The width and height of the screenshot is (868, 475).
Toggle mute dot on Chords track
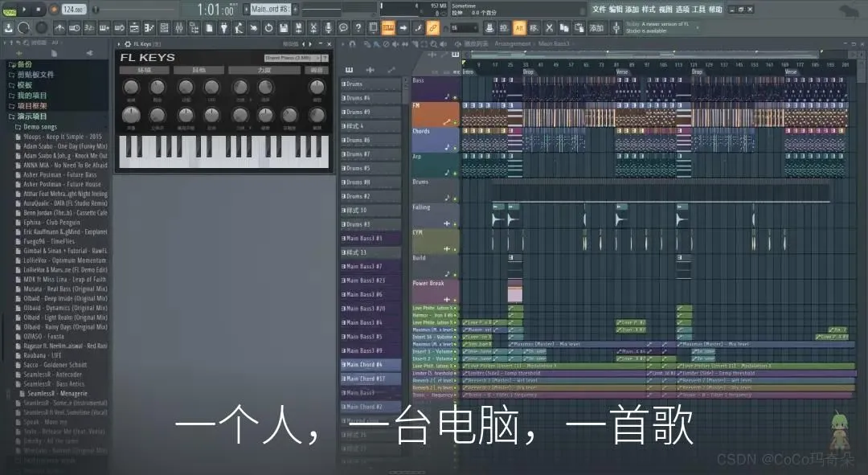[x=455, y=149]
